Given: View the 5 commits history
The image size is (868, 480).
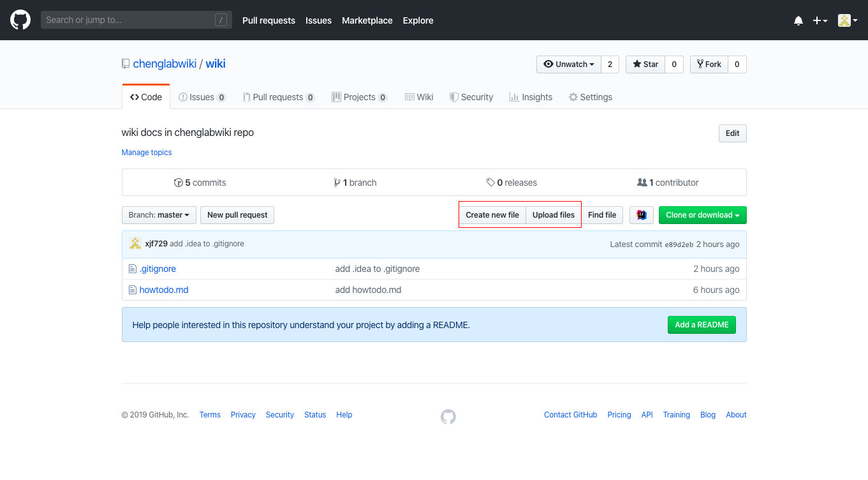Looking at the screenshot, I should pos(200,183).
